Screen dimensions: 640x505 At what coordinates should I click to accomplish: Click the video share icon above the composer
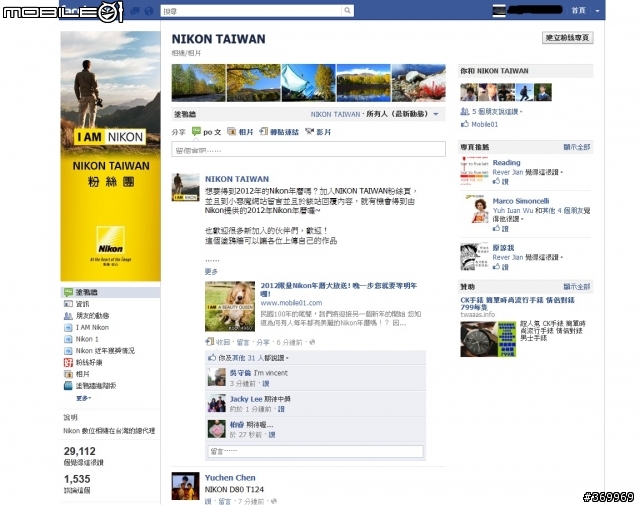tap(309, 131)
